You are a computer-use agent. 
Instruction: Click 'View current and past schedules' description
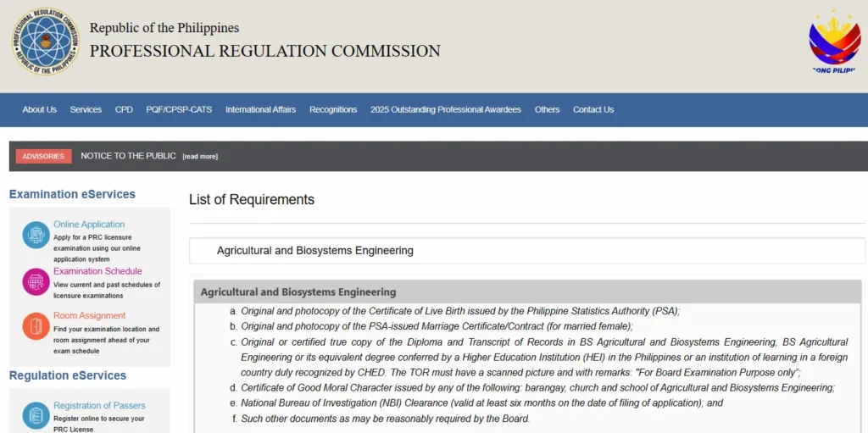pyautogui.click(x=107, y=290)
